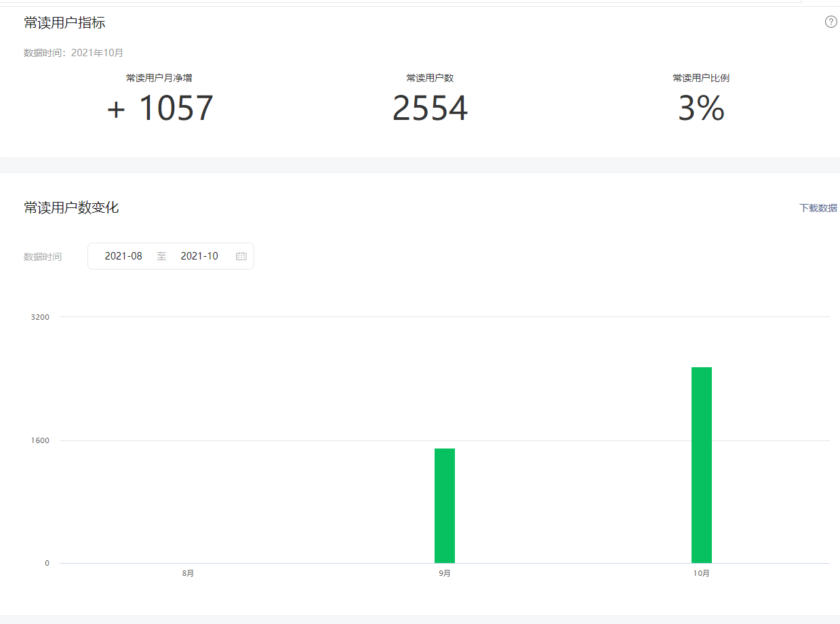Click the 至 separator in date range
This screenshot has height=624, width=840.
(161, 256)
